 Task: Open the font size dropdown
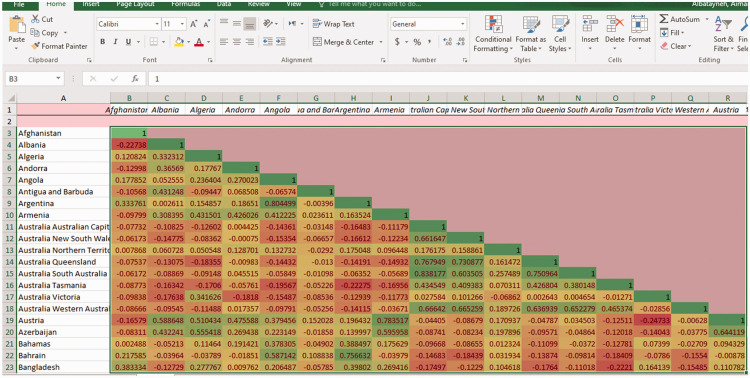coord(183,24)
